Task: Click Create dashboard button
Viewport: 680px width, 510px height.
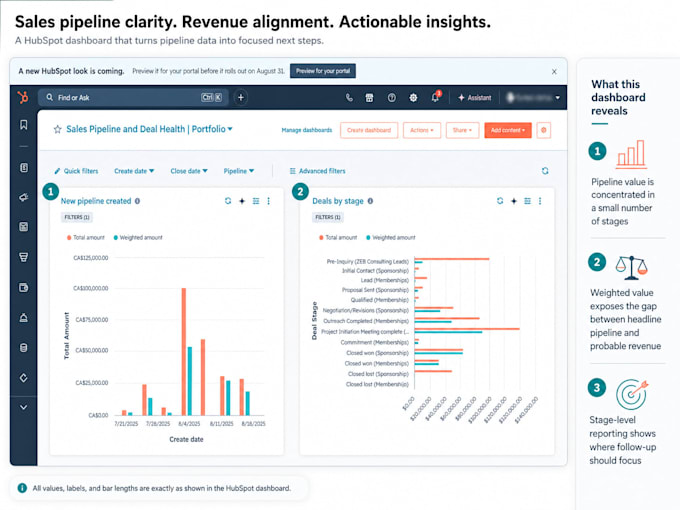Action: coord(369,130)
